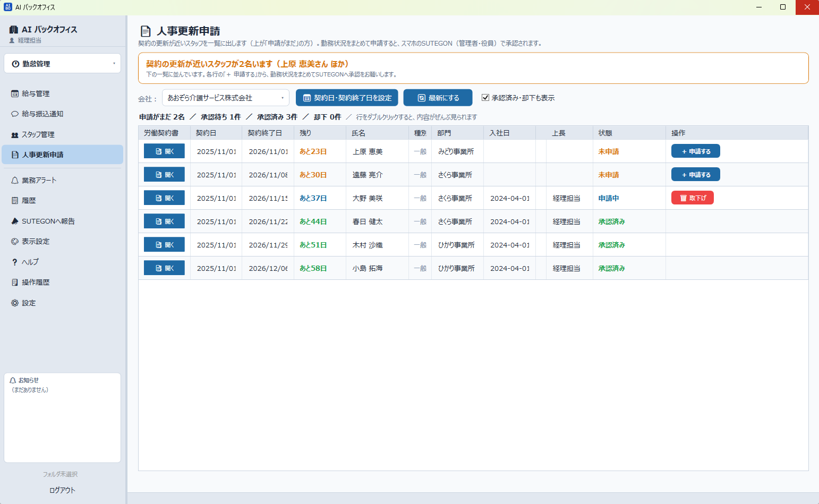Image resolution: width=819 pixels, height=504 pixels.
Task: Click the people icon beside スタッフ管理
Action: tap(15, 135)
